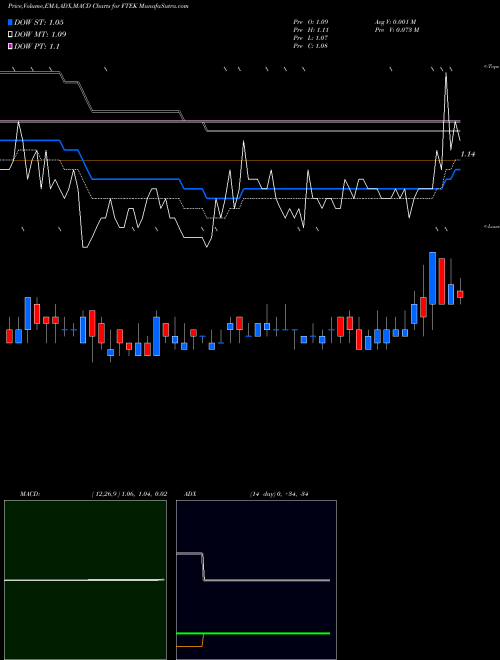Click the 'MACD:' panel heading
500x660 pixels.
tap(30, 494)
